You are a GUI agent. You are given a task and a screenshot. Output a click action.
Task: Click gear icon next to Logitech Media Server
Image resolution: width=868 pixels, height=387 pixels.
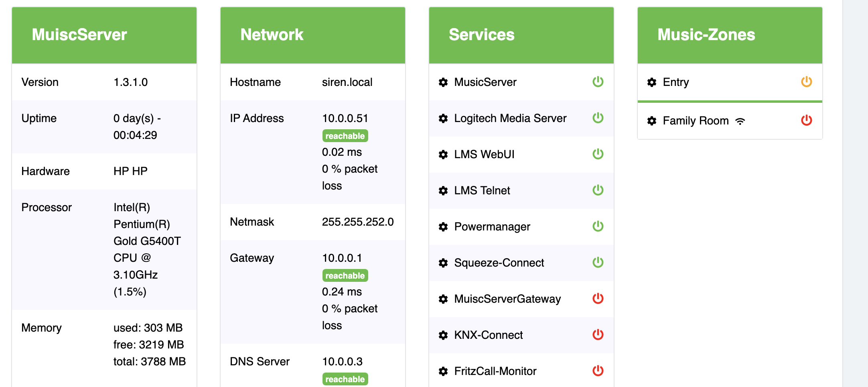pyautogui.click(x=443, y=118)
